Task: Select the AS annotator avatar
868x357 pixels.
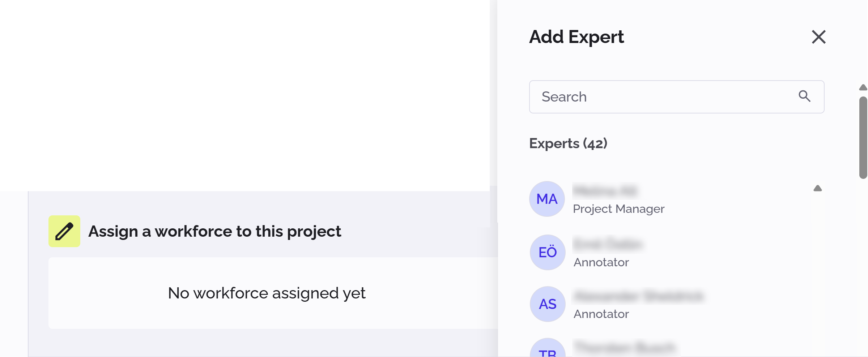Action: (547, 304)
